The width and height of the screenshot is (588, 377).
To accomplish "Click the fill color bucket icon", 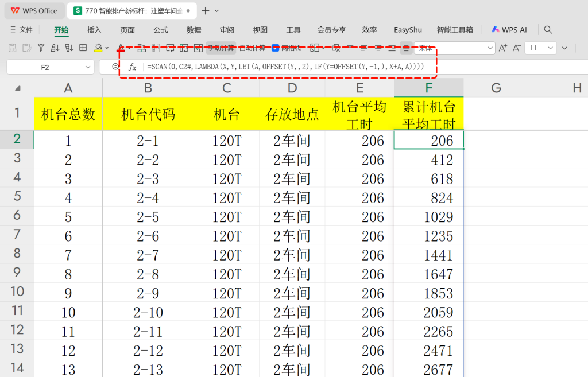I will pos(98,48).
